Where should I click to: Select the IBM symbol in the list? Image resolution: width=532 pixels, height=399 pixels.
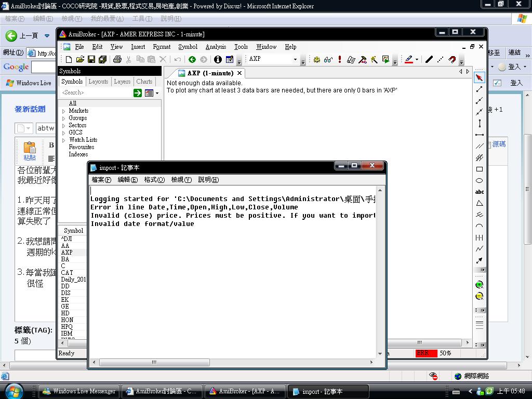click(66, 334)
